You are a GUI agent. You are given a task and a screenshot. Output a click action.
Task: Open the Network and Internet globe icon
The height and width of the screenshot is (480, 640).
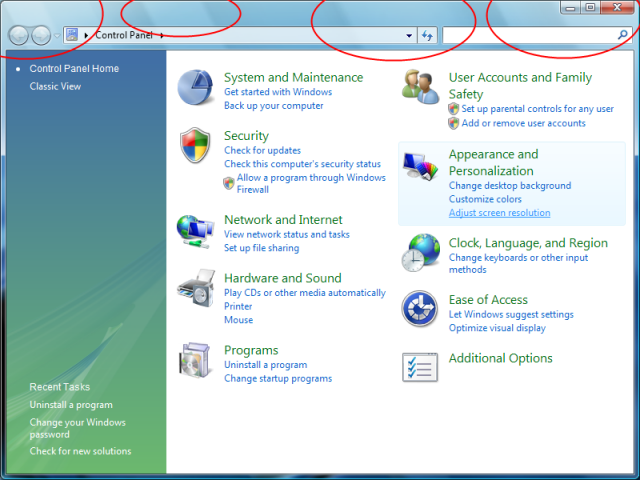point(196,231)
